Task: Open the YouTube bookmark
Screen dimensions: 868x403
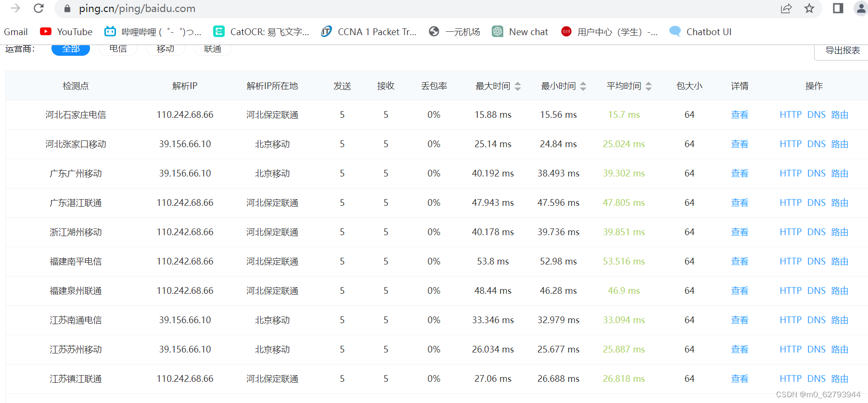Action: pos(66,32)
